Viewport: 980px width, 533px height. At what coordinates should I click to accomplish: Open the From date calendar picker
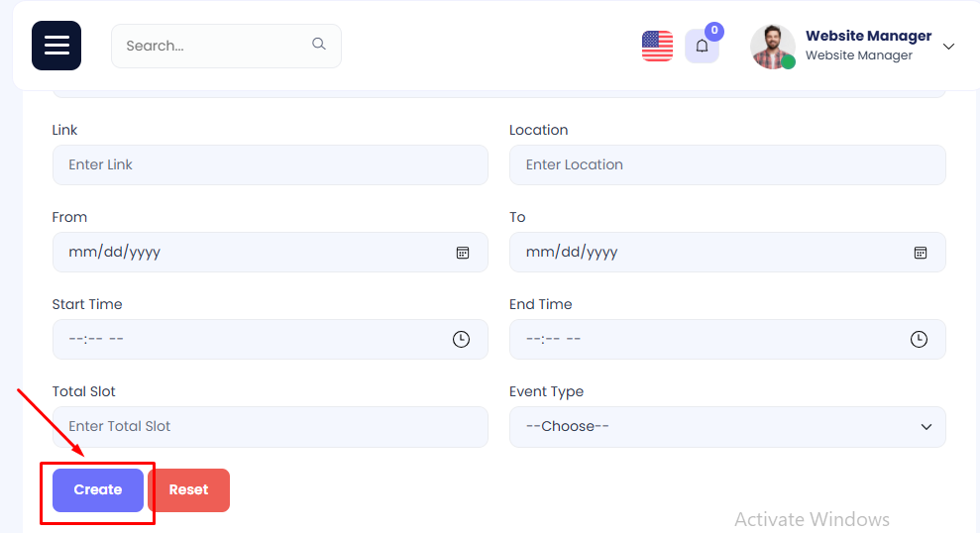[462, 253]
